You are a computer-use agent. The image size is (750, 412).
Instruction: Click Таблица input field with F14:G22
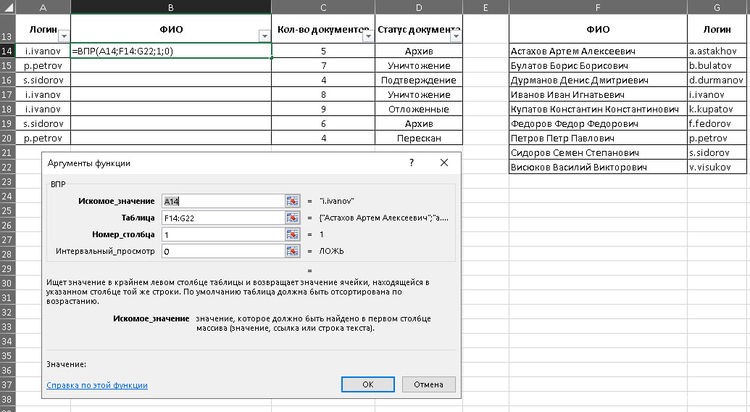(223, 218)
